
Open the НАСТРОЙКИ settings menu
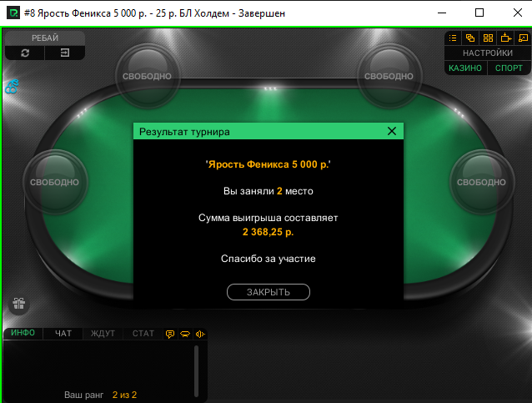488,53
